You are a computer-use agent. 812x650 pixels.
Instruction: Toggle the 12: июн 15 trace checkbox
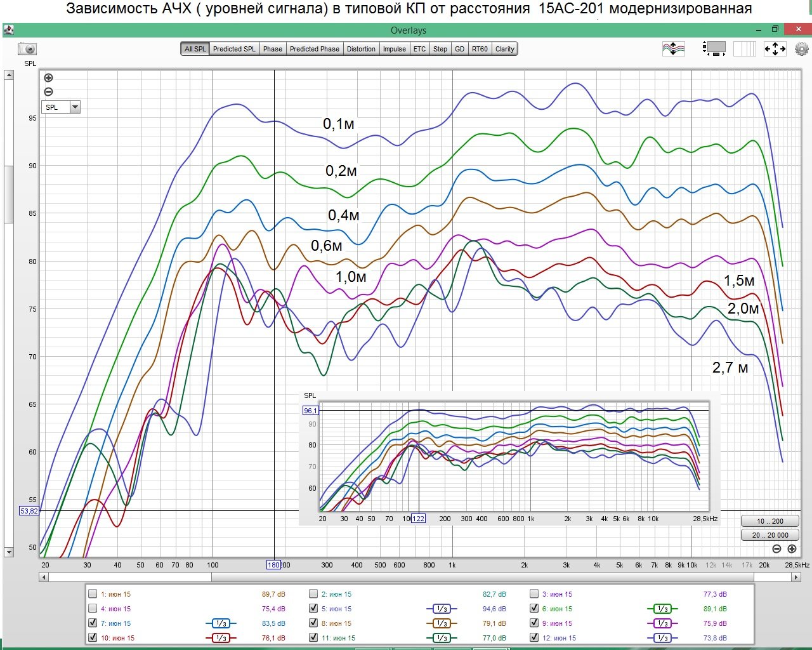pos(534,638)
